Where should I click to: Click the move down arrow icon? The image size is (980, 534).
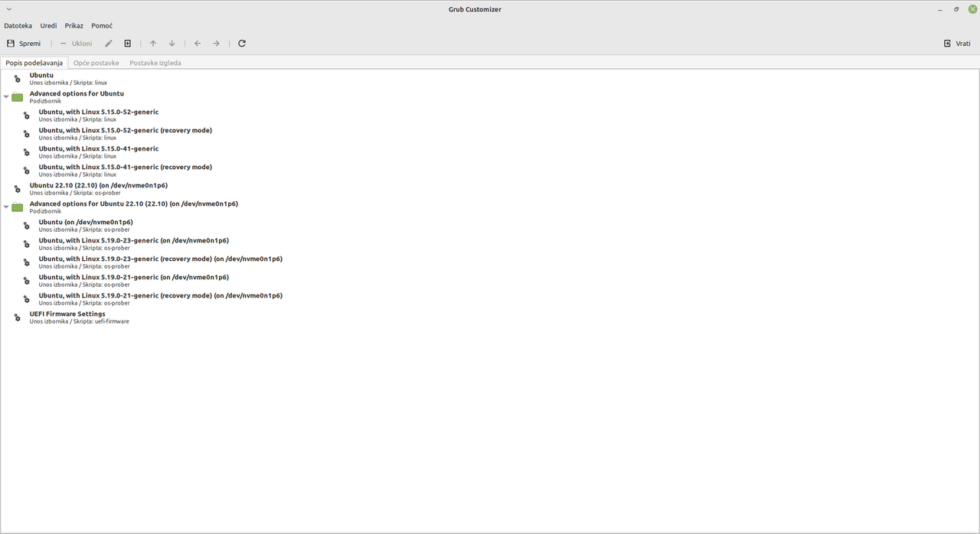click(172, 44)
